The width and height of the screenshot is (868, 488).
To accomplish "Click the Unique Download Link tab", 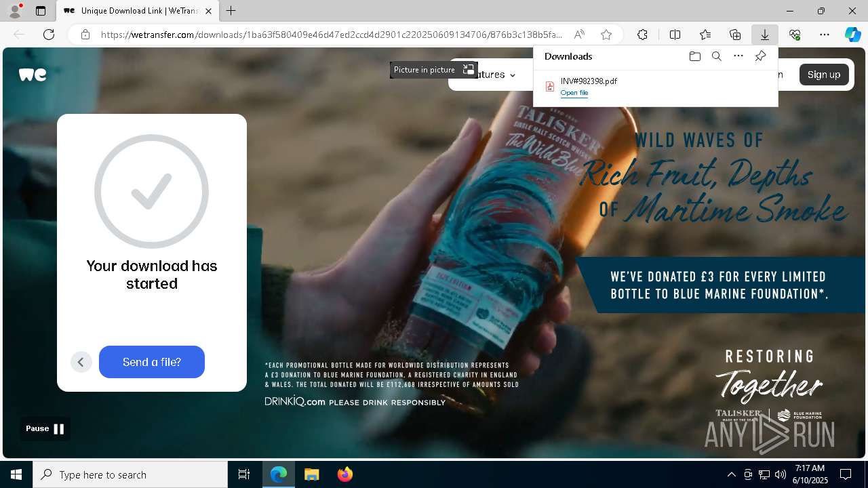I will [x=138, y=11].
